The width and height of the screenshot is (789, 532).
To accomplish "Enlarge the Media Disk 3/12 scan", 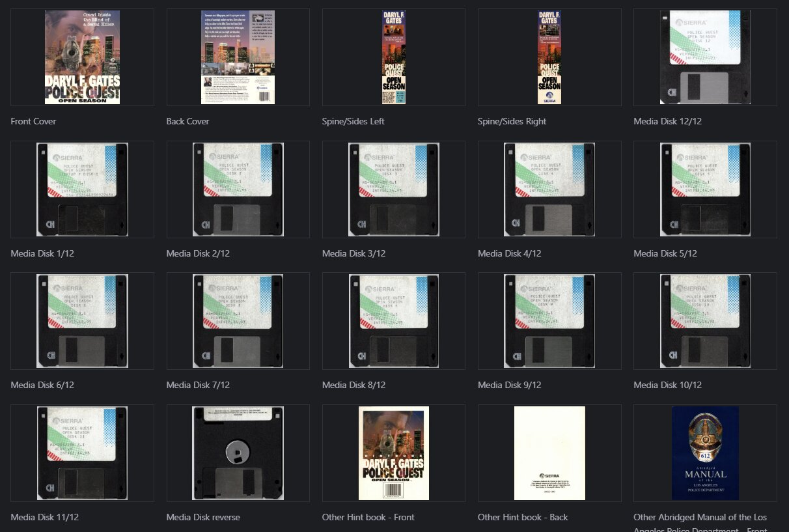I will tap(393, 189).
